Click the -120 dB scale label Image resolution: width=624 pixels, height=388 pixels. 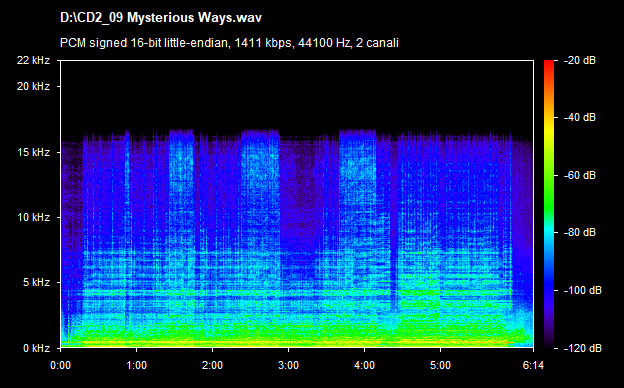click(582, 348)
